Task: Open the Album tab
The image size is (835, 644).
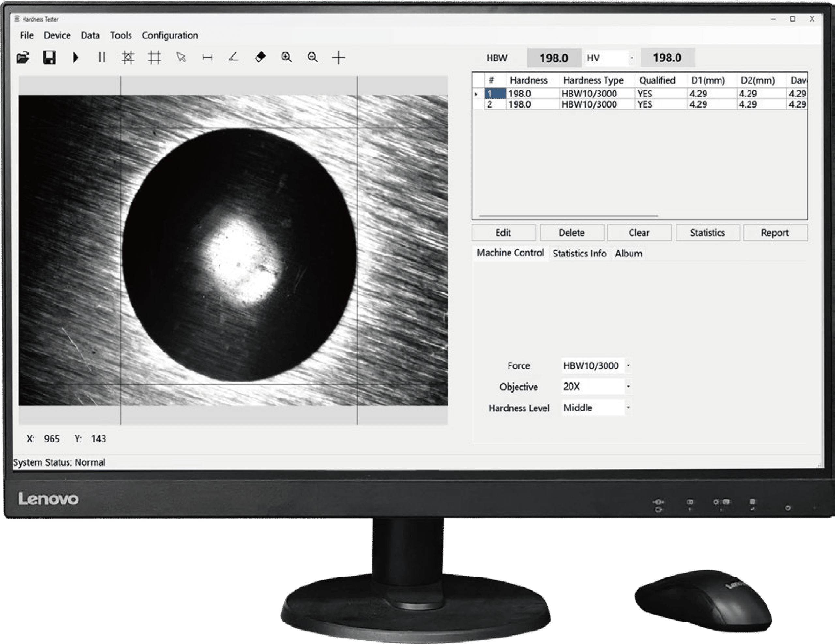Action: (629, 253)
